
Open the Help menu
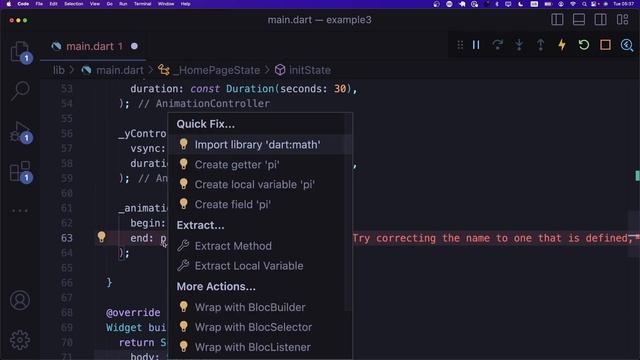(185, 4)
